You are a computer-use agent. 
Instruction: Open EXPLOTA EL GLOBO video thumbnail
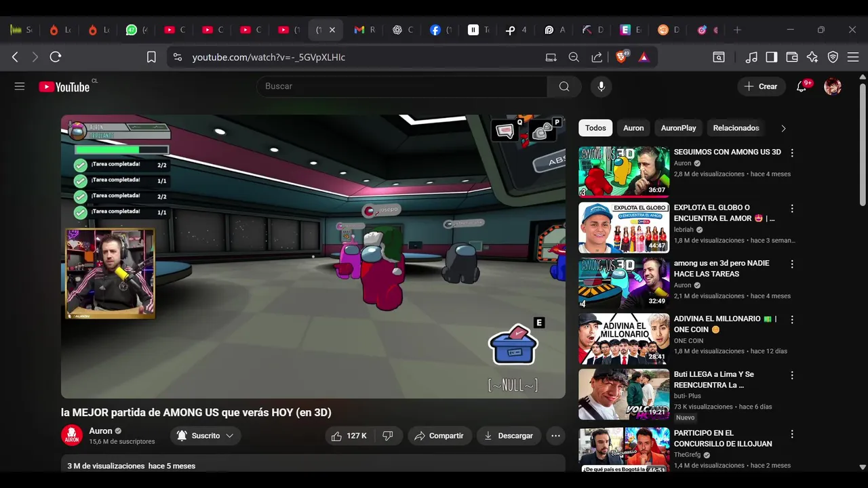[x=624, y=227]
